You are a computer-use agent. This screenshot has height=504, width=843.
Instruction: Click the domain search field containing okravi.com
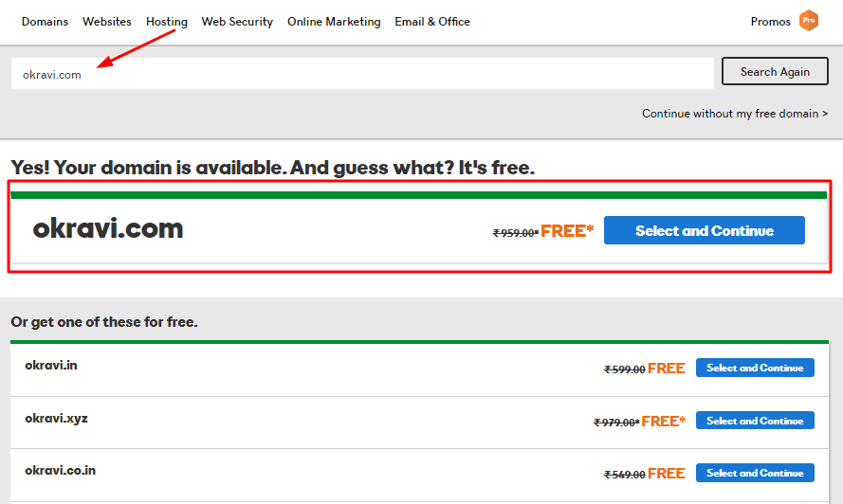point(362,74)
